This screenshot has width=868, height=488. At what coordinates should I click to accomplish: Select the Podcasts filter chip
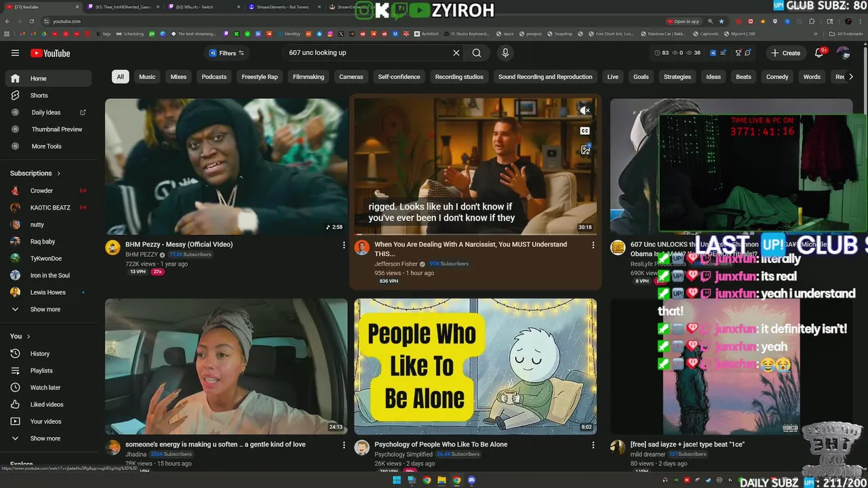click(214, 77)
